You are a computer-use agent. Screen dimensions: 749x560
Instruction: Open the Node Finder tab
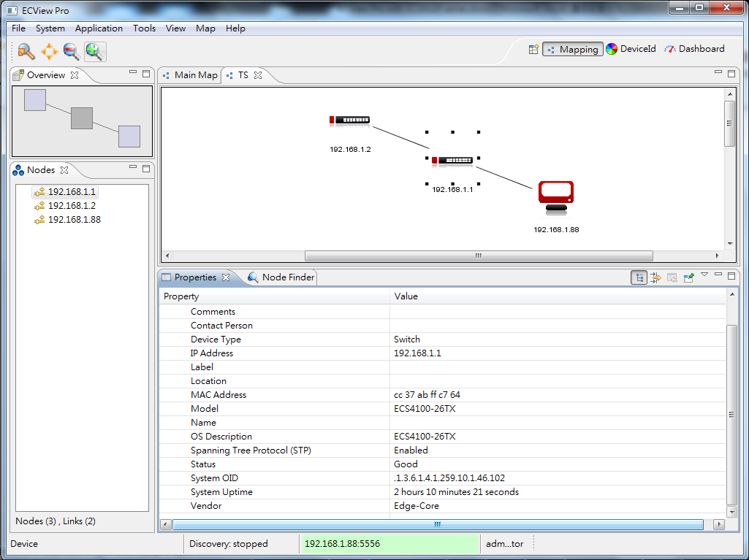coord(282,277)
